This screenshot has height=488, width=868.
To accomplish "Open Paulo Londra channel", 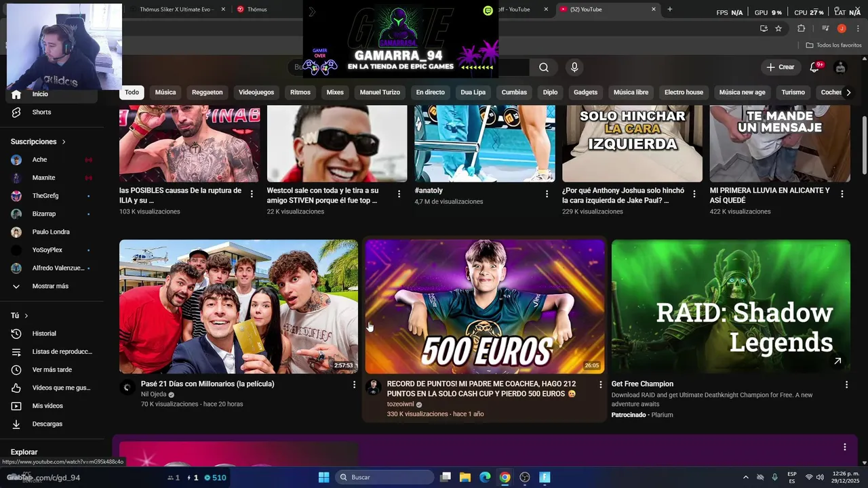I will click(x=52, y=232).
